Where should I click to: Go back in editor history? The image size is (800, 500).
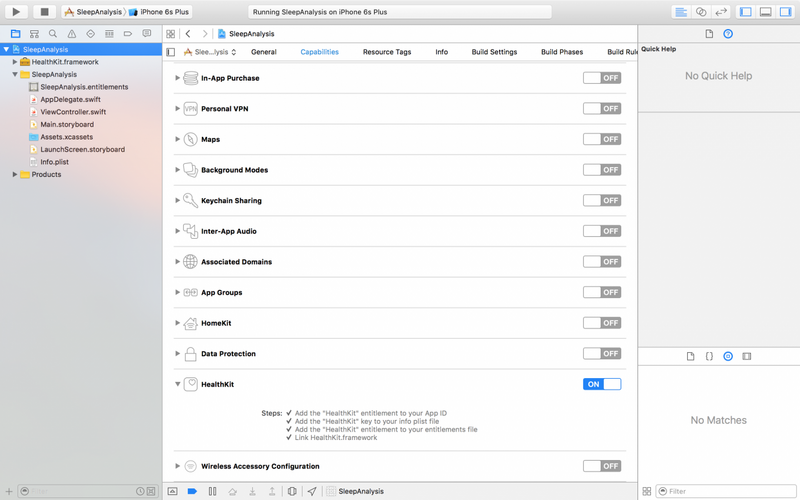tap(188, 34)
